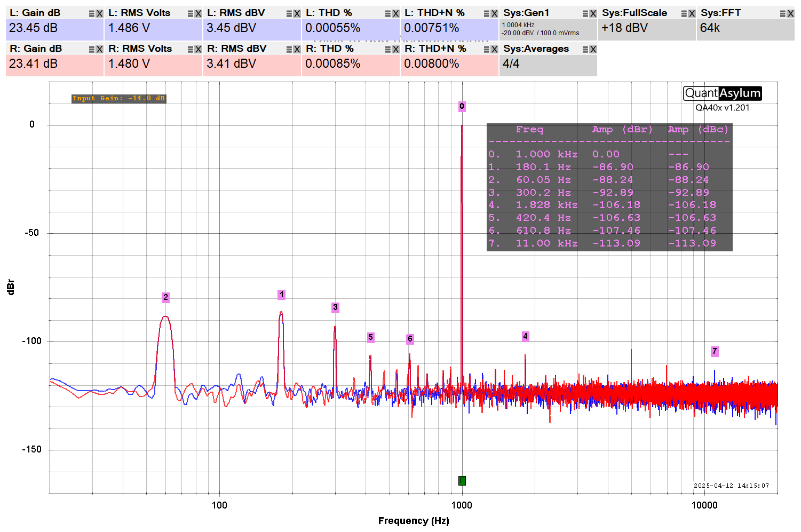Close the L: THD % tile
Viewport: 801px width, 532px height.
(x=395, y=14)
